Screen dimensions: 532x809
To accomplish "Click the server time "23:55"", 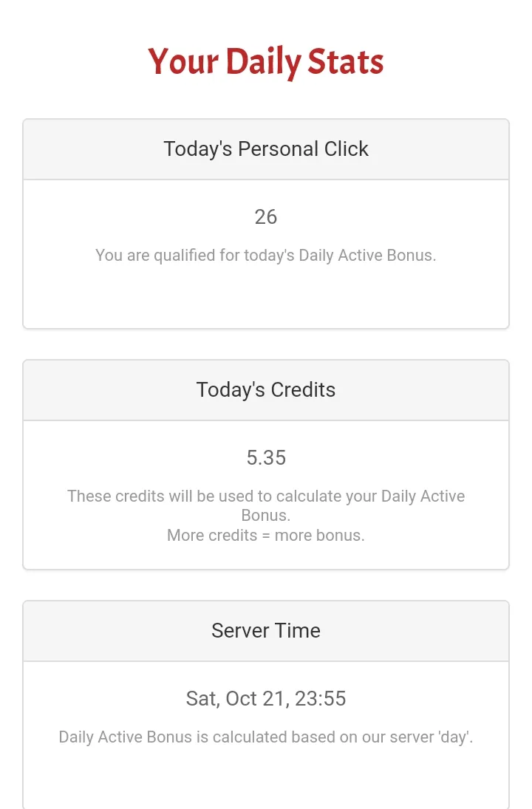I will tap(321, 698).
